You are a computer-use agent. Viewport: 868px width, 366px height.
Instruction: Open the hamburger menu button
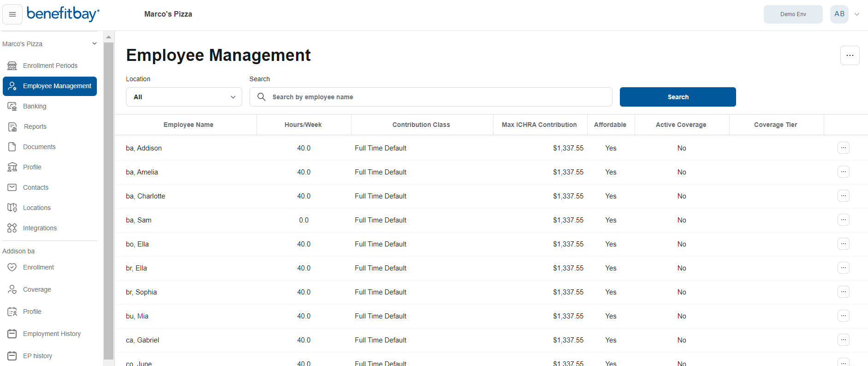coord(12,14)
